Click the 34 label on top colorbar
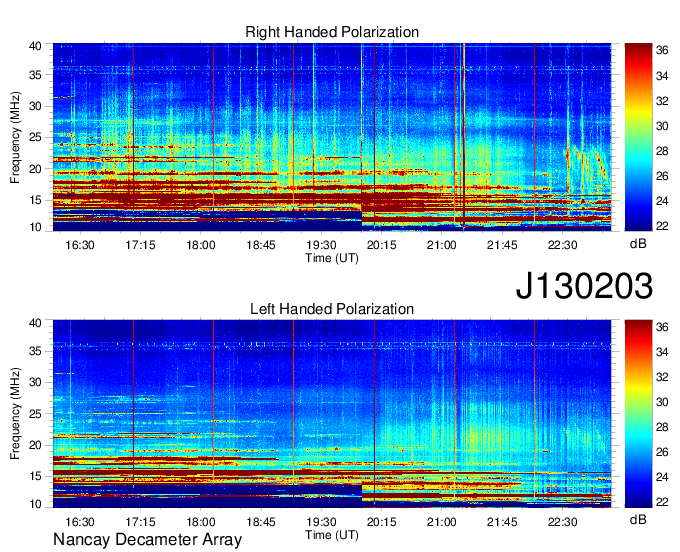Screen dimensions: 680x552 coord(662,76)
